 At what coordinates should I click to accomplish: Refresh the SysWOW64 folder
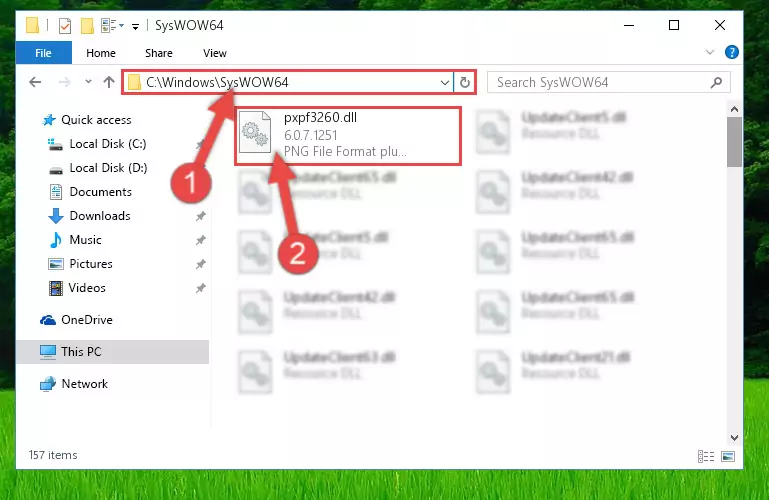[464, 82]
